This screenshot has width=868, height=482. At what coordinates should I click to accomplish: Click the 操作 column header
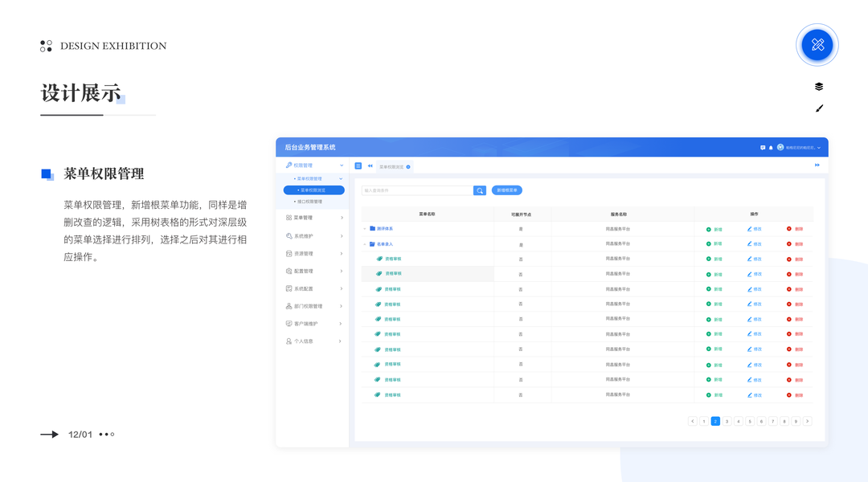point(754,214)
